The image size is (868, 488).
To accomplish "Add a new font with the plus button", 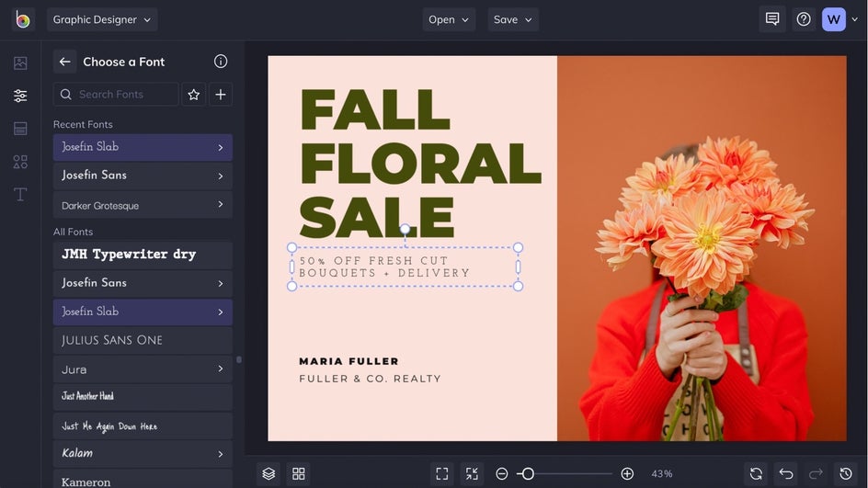I will click(221, 94).
